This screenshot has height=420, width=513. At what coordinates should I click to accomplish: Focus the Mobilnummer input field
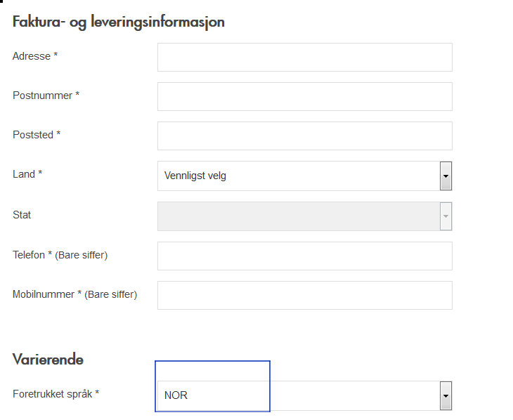pos(304,295)
